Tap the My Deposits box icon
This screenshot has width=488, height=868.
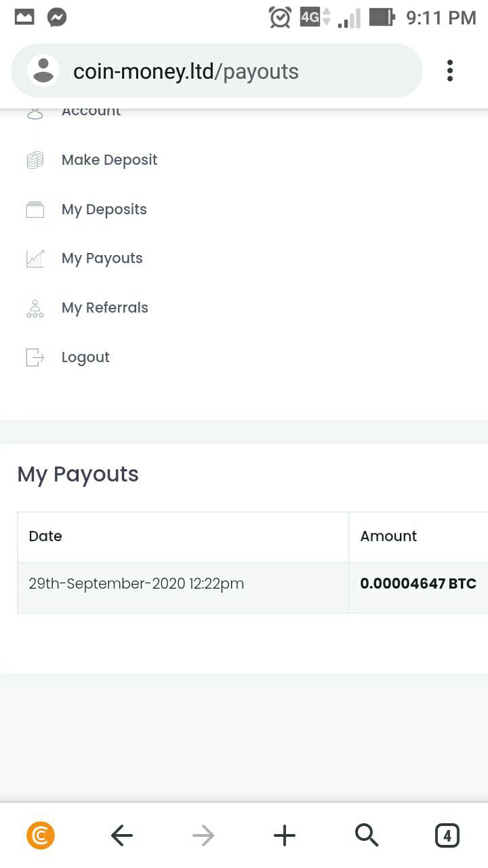point(35,210)
